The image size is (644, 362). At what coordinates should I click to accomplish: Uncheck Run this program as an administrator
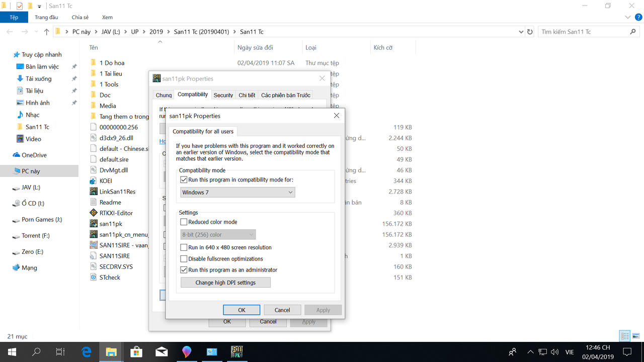tap(184, 270)
